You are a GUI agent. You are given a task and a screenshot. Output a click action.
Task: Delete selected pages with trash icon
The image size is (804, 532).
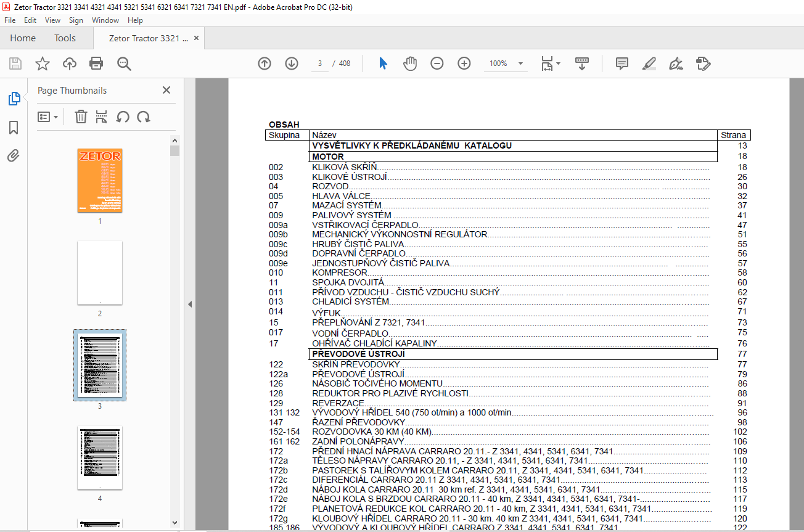point(81,117)
